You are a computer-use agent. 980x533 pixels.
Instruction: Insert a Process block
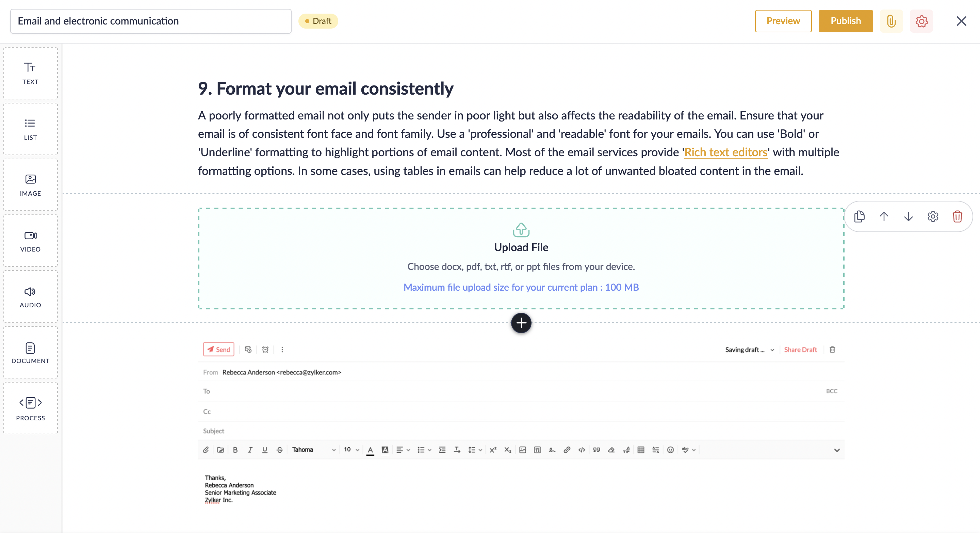point(30,408)
